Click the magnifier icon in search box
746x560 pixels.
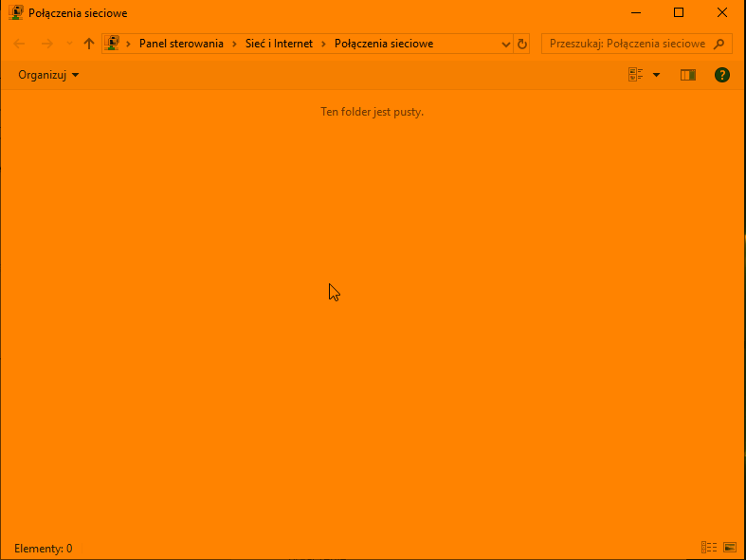coord(719,44)
